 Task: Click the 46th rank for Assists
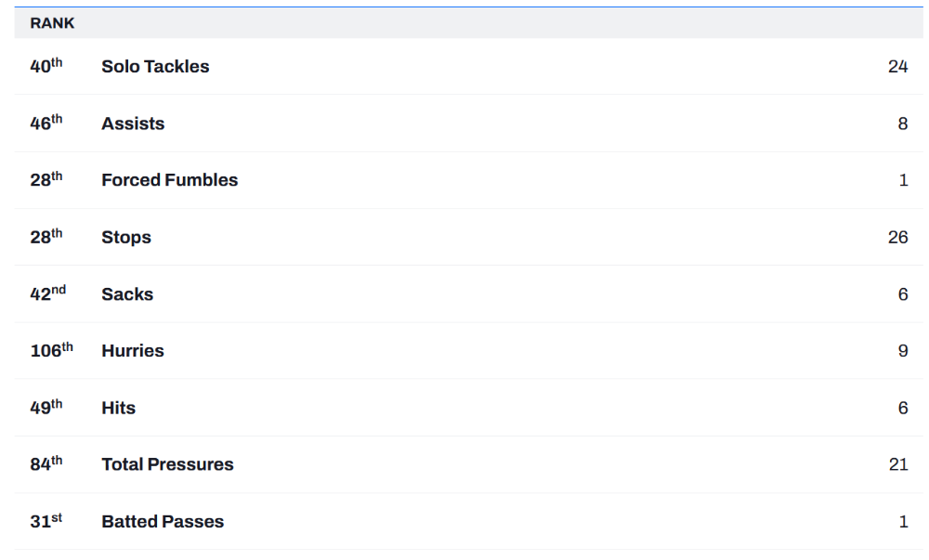coord(46,122)
